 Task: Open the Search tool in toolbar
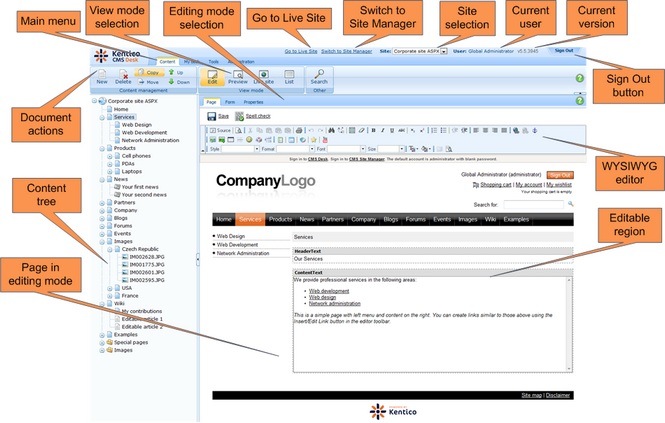[x=318, y=76]
